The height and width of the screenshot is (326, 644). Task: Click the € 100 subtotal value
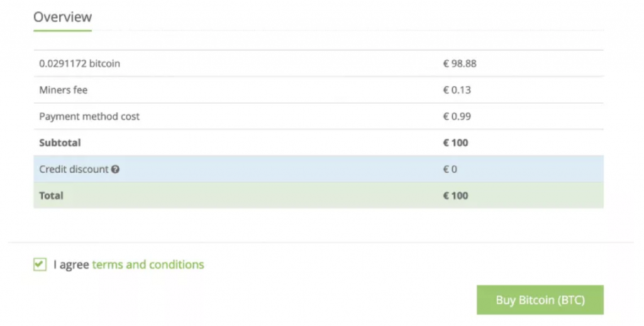(455, 143)
